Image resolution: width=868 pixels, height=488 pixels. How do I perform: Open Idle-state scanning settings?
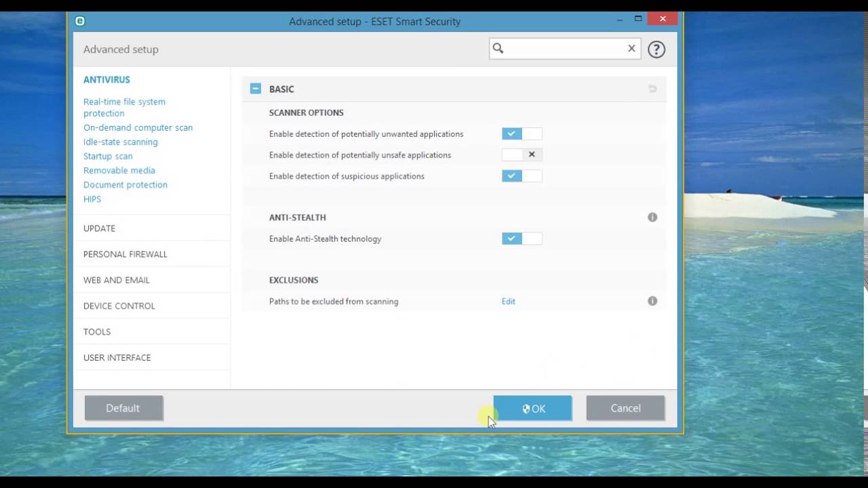[x=121, y=142]
